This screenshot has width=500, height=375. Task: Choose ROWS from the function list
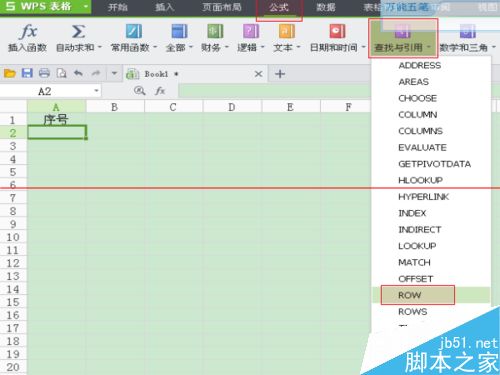(431, 311)
